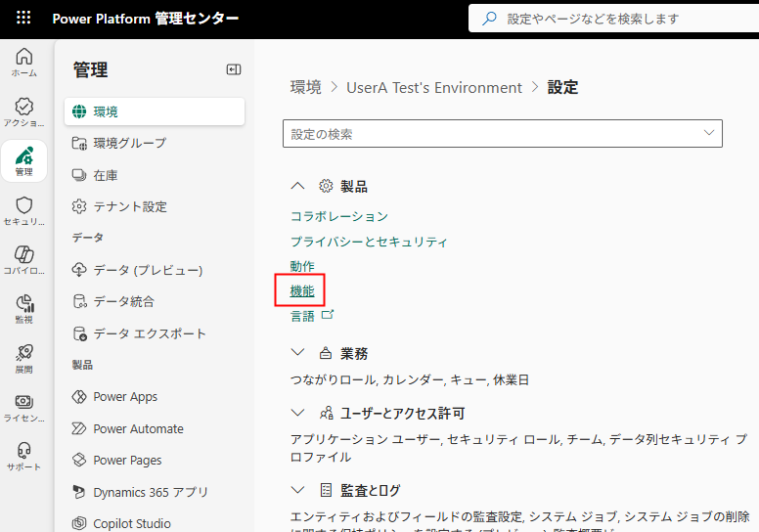Select 環境グループ in the navigation
The width and height of the screenshot is (759, 532).
point(130,144)
